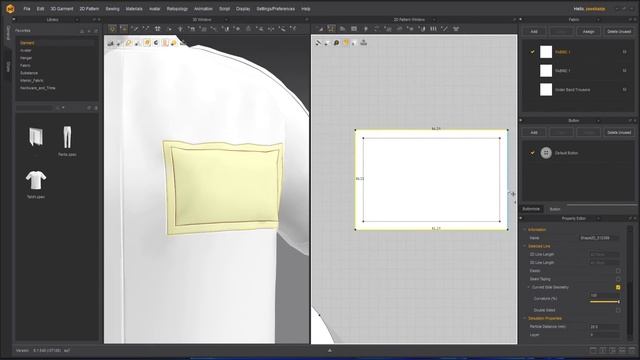Click the Under Band Trousers fabric swatch

(546, 89)
